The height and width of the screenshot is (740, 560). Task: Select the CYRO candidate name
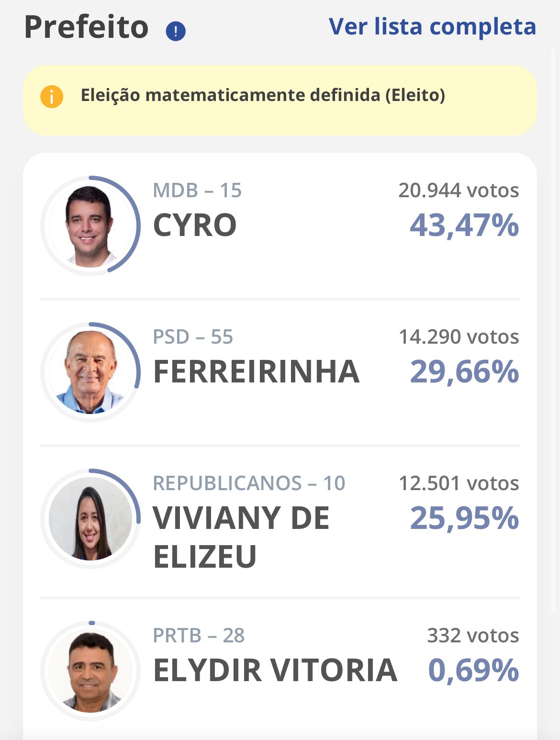[x=195, y=225]
